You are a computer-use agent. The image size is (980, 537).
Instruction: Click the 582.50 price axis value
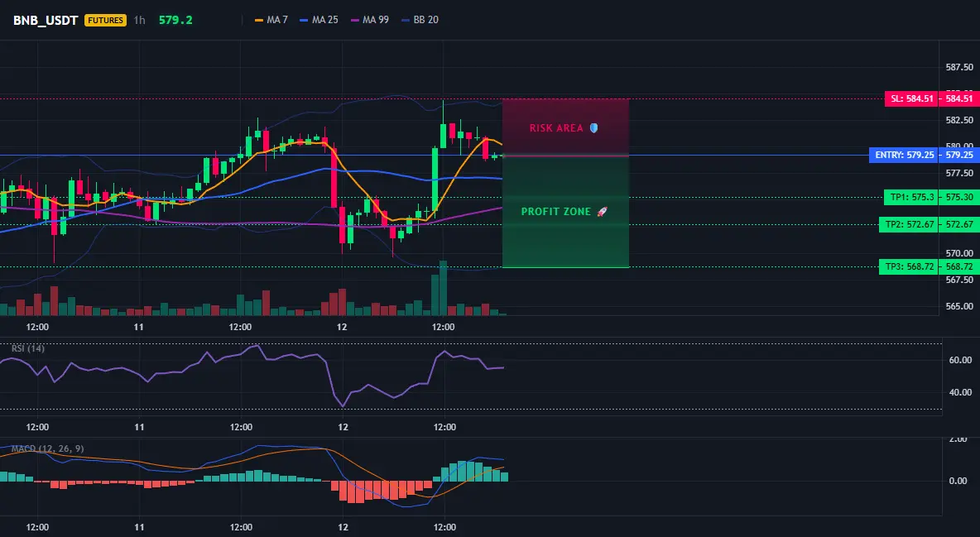click(x=959, y=120)
